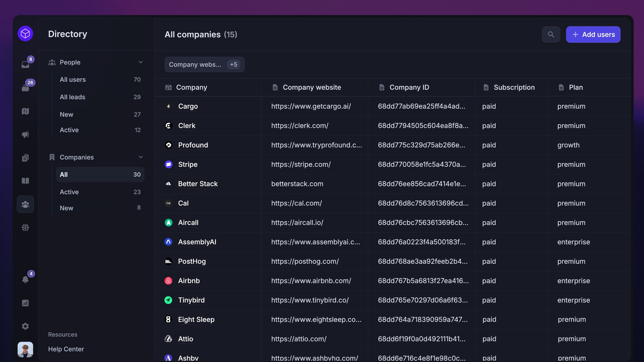This screenshot has height=362, width=644.
Task: Open the Stripe company row
Action: pyautogui.click(x=188, y=164)
